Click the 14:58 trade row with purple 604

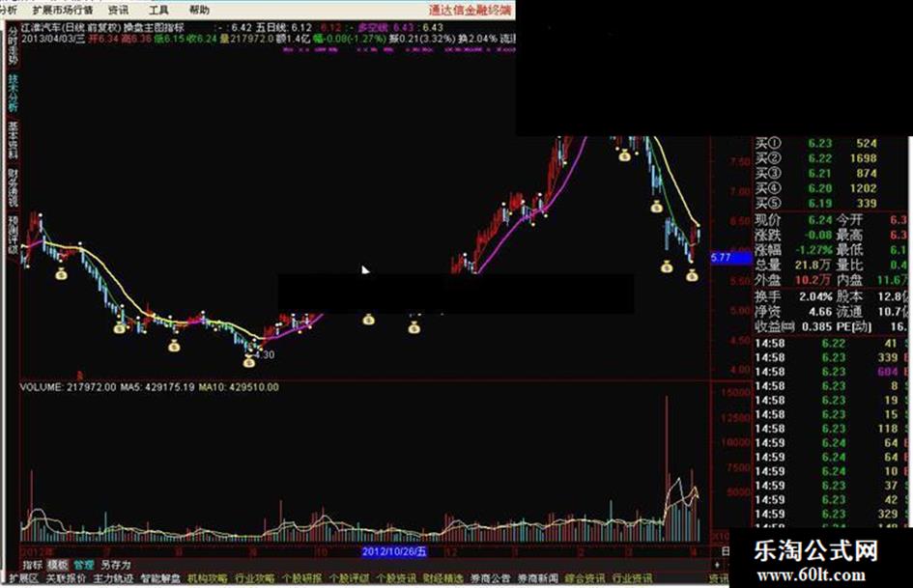(831, 372)
